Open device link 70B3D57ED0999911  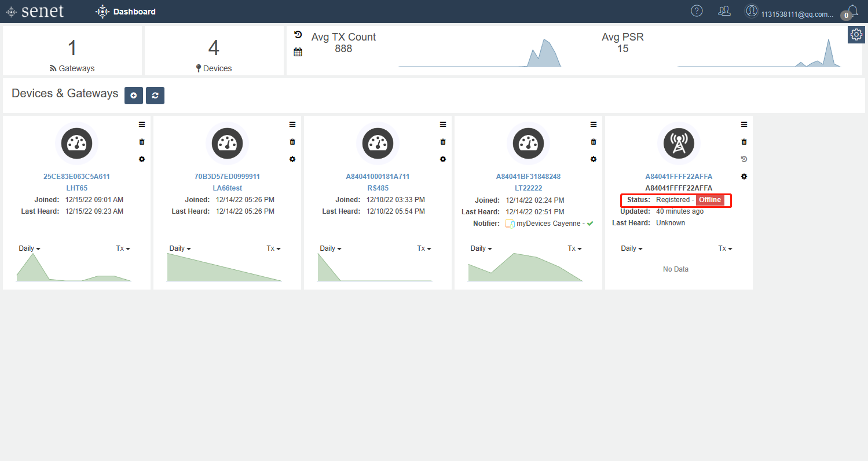(x=227, y=177)
